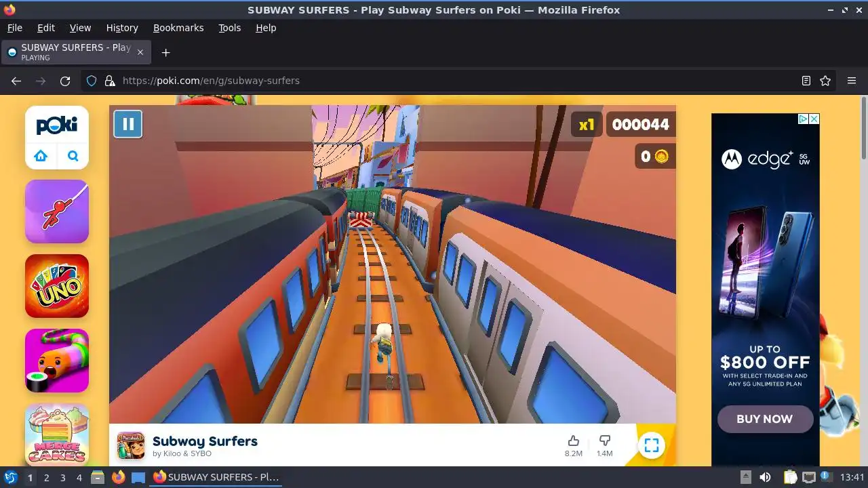868x488 pixels.
Task: Open the AdChoices info icon
Action: 803,119
